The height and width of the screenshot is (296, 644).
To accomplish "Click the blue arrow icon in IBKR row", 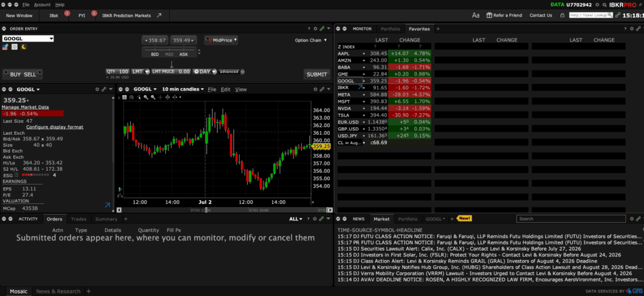I will tap(360, 88).
